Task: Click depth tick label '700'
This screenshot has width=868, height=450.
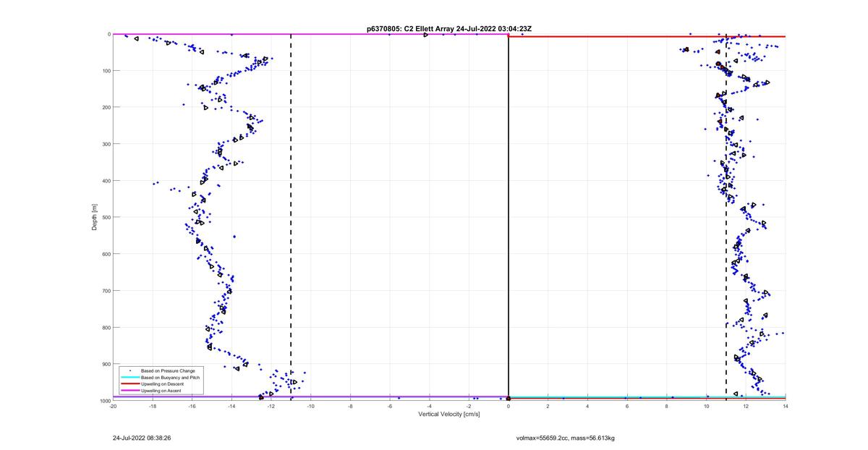Action: 106,291
